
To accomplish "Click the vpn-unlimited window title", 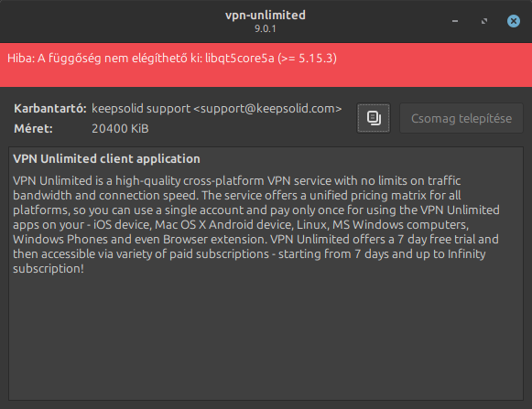I will click(266, 16).
